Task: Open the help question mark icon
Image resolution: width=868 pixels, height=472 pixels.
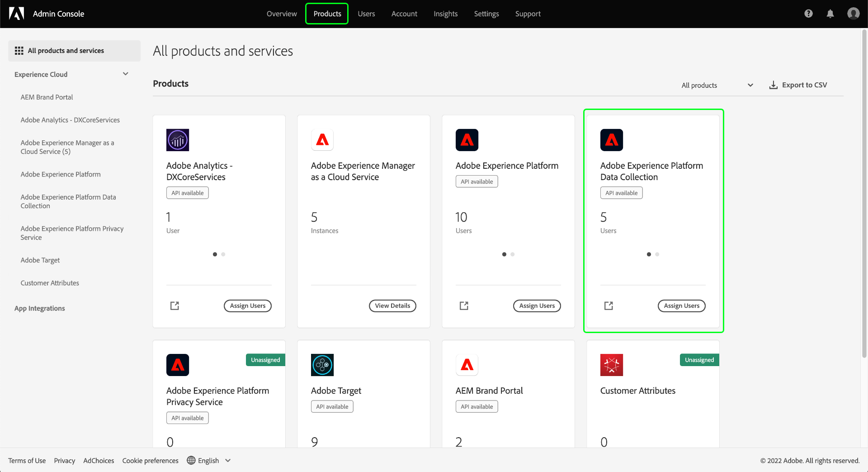Action: 808,14
